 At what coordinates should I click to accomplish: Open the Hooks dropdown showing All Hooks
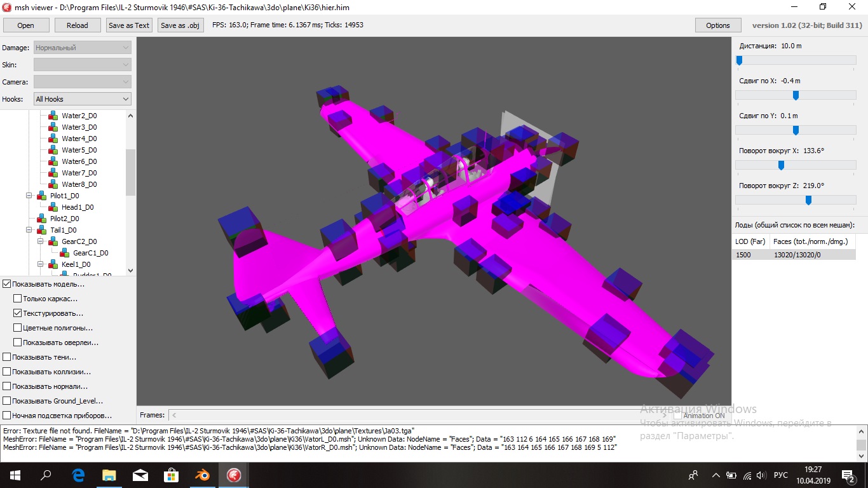83,99
